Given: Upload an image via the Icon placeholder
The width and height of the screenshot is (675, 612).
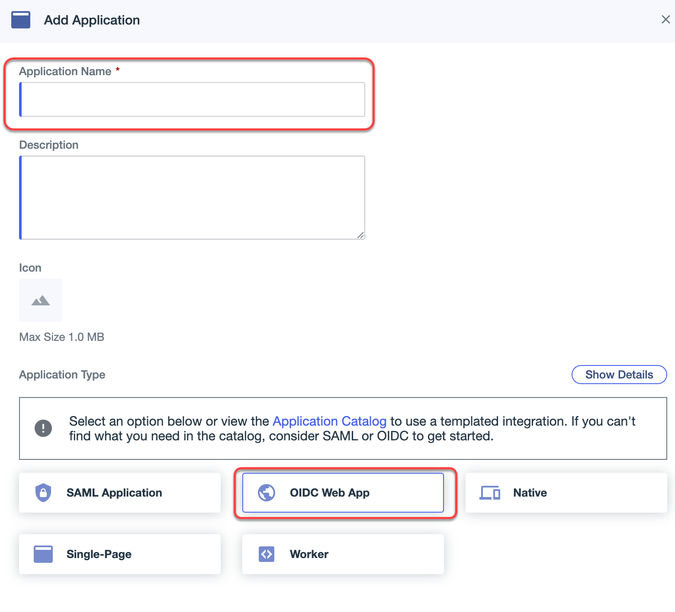Looking at the screenshot, I should (41, 300).
